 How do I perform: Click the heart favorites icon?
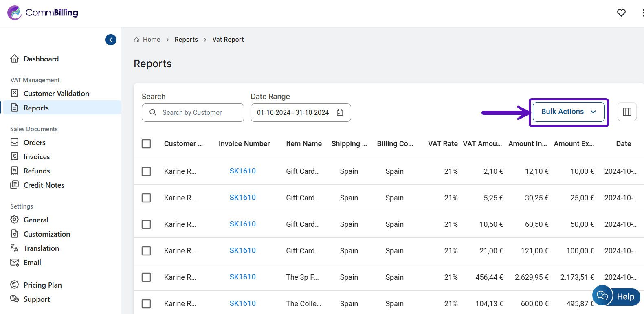tap(621, 13)
